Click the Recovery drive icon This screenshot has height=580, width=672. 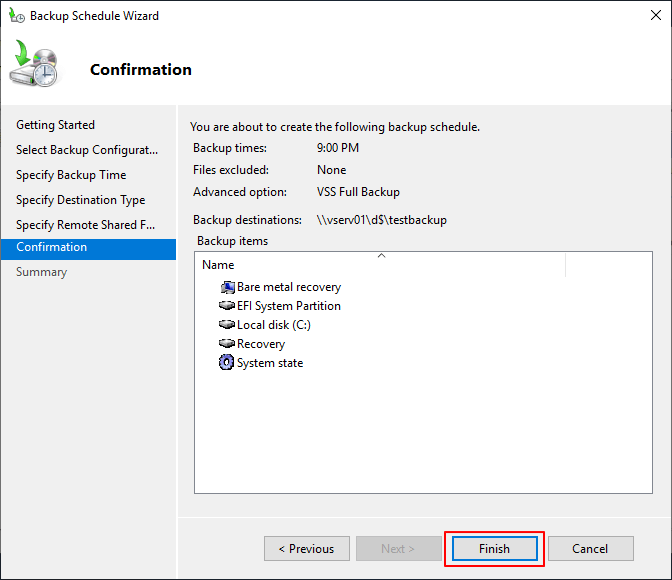[227, 343]
